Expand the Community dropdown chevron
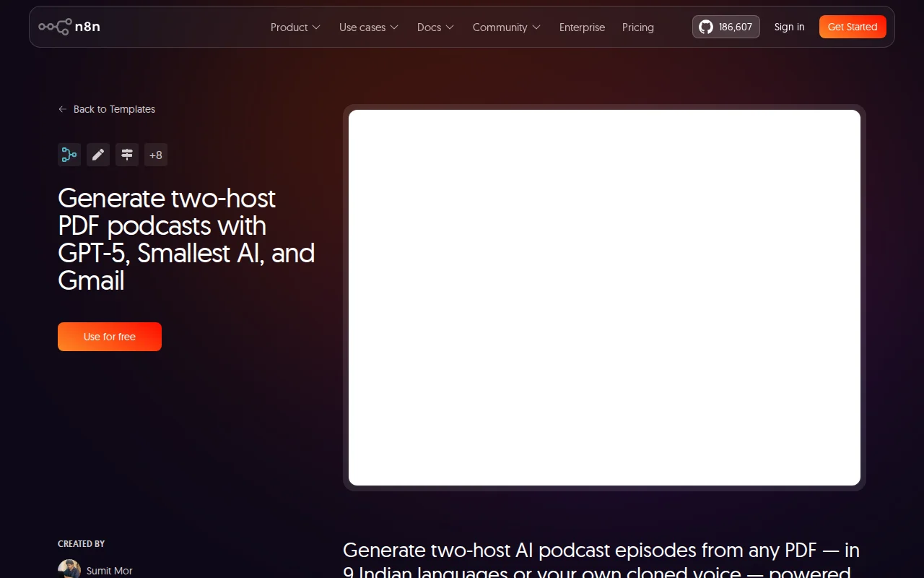This screenshot has width=924, height=578. 536,27
